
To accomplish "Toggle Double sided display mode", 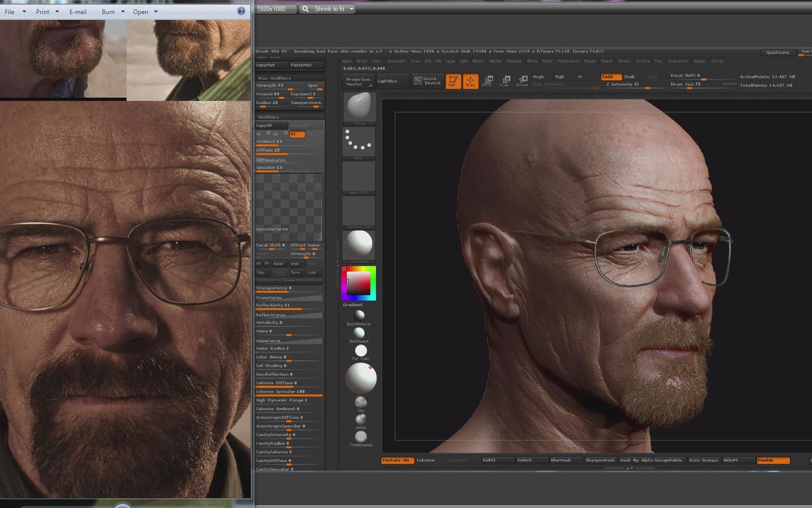I will (x=773, y=460).
